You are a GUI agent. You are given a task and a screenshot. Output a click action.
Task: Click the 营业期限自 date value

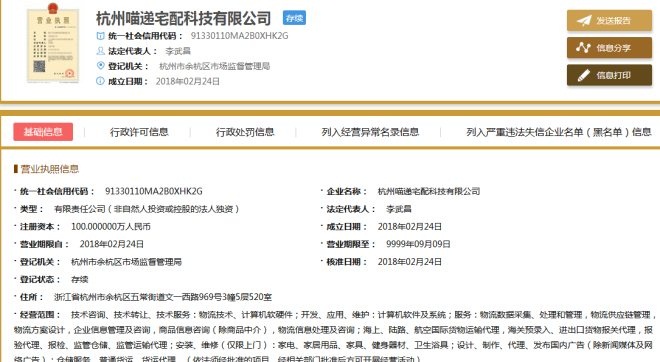[x=112, y=244]
